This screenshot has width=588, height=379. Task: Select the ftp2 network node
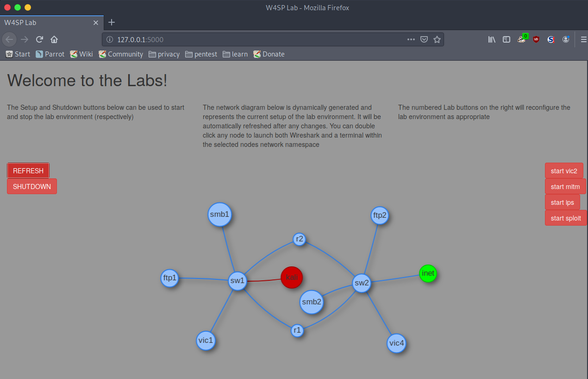point(380,215)
